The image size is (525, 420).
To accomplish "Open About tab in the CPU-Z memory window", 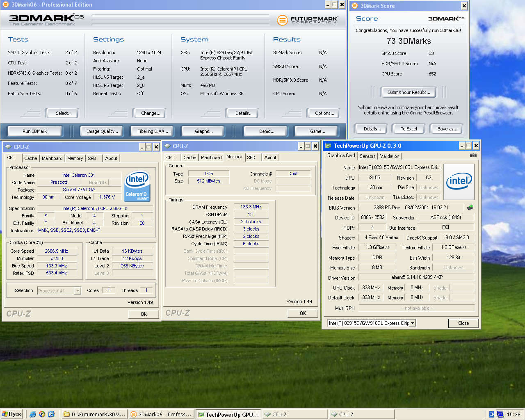I will click(x=270, y=157).
